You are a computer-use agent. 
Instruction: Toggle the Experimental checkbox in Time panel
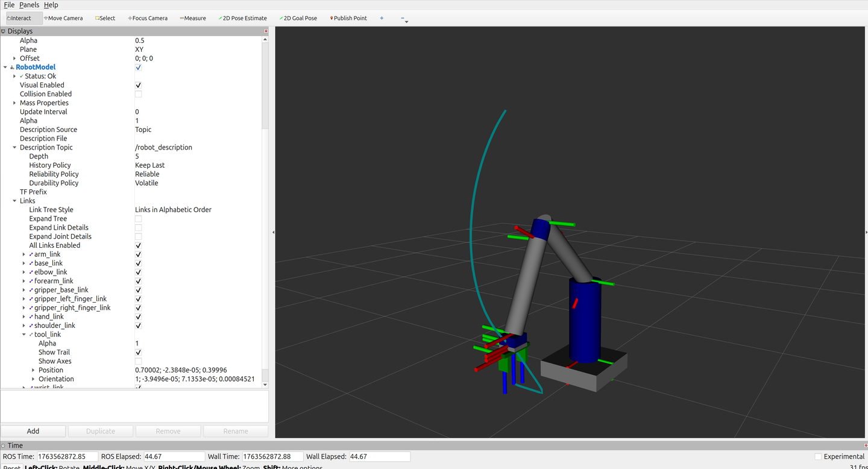[x=818, y=456]
